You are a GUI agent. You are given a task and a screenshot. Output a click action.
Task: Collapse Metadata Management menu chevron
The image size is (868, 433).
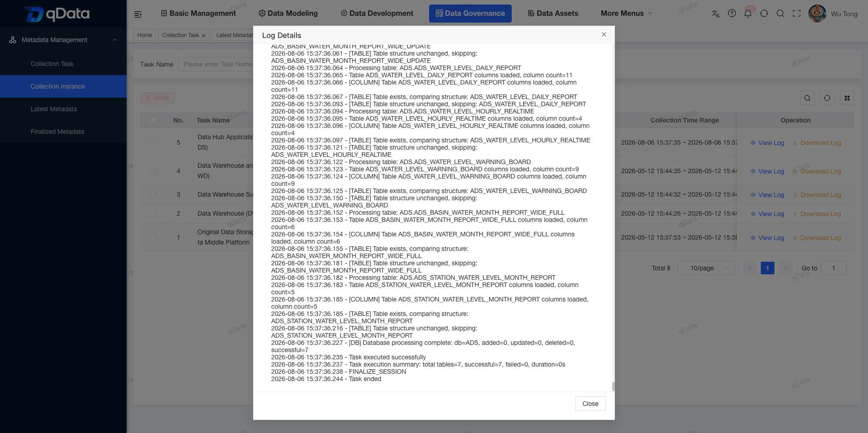[x=115, y=40]
